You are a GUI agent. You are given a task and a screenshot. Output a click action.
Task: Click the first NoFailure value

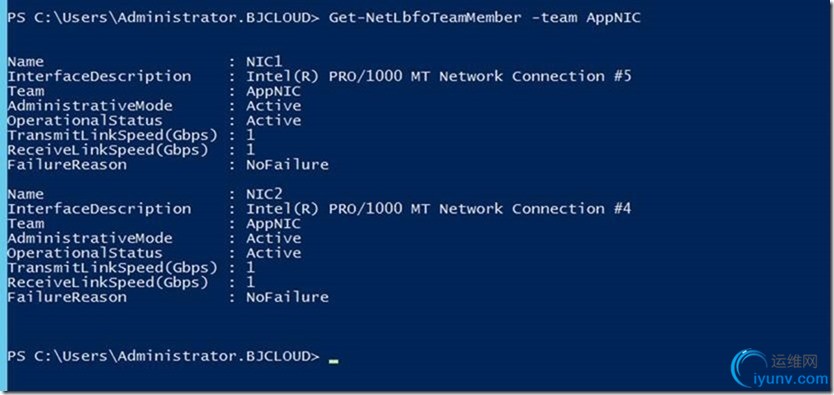[x=287, y=165]
